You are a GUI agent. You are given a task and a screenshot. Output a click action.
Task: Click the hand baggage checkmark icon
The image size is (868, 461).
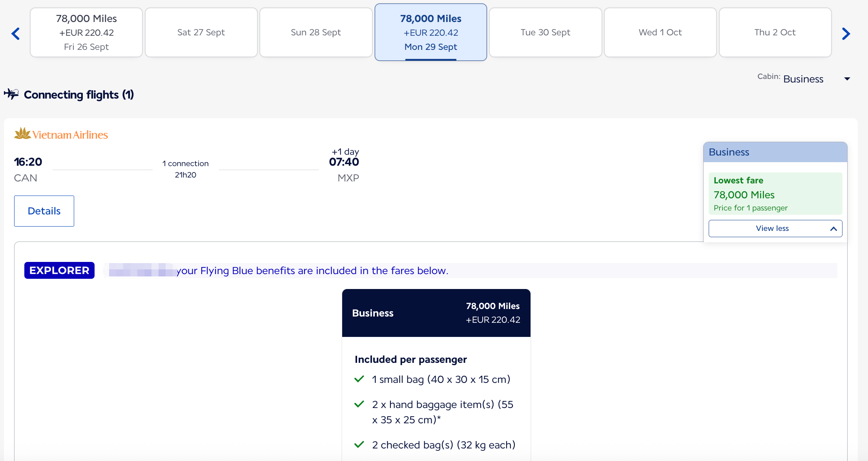(359, 404)
